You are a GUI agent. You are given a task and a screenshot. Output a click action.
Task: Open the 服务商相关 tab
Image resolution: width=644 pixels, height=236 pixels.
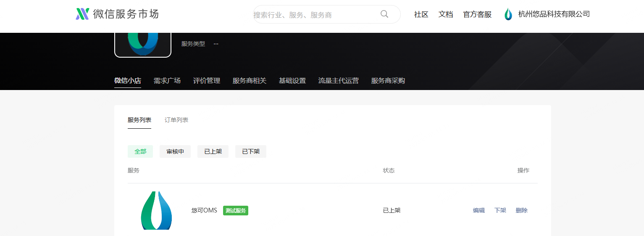pyautogui.click(x=250, y=81)
